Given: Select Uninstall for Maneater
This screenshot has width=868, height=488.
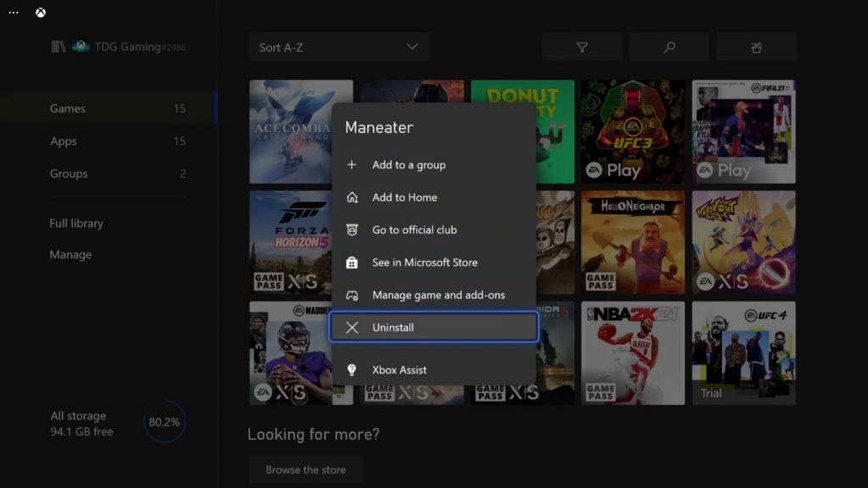Looking at the screenshot, I should click(x=433, y=327).
